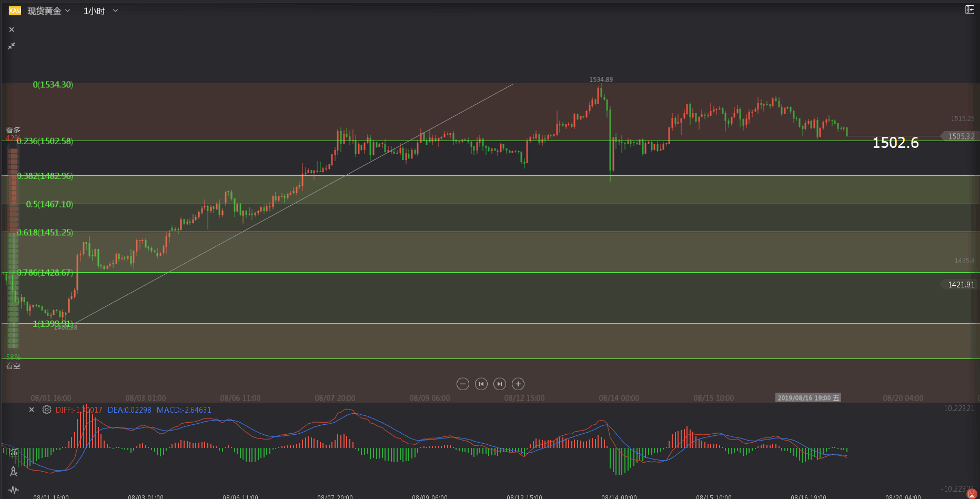Select the 0.382(1482.96) Fibonacci level label

click(x=45, y=176)
